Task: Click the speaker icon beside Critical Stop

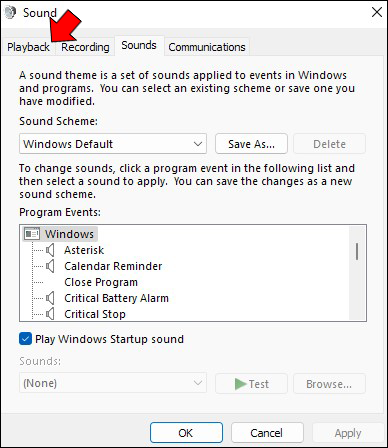Action: coord(50,314)
